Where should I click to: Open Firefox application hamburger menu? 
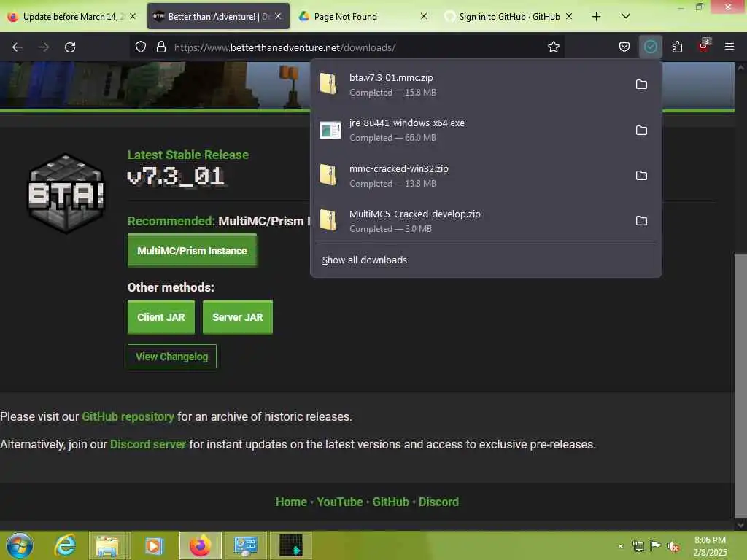[x=729, y=47]
